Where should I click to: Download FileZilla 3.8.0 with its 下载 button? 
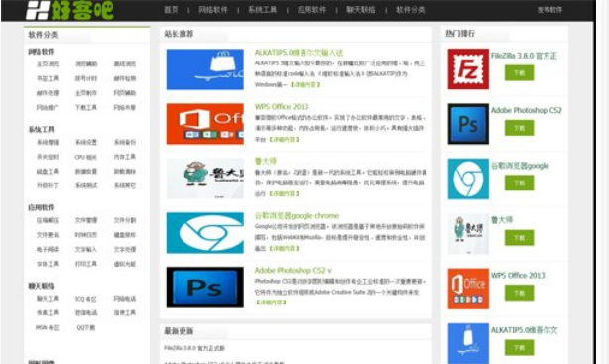(x=519, y=73)
